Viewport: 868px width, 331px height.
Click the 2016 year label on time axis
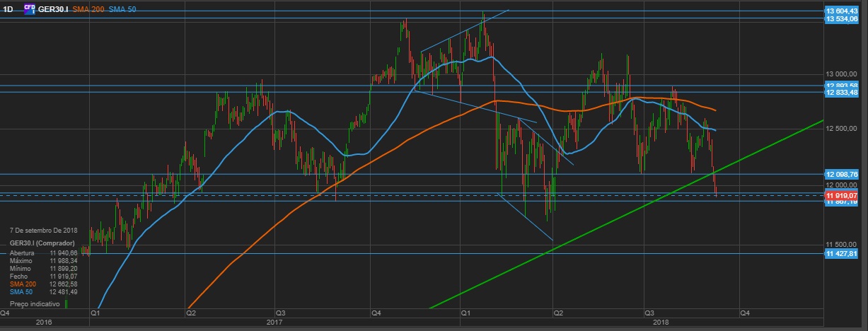44,322
